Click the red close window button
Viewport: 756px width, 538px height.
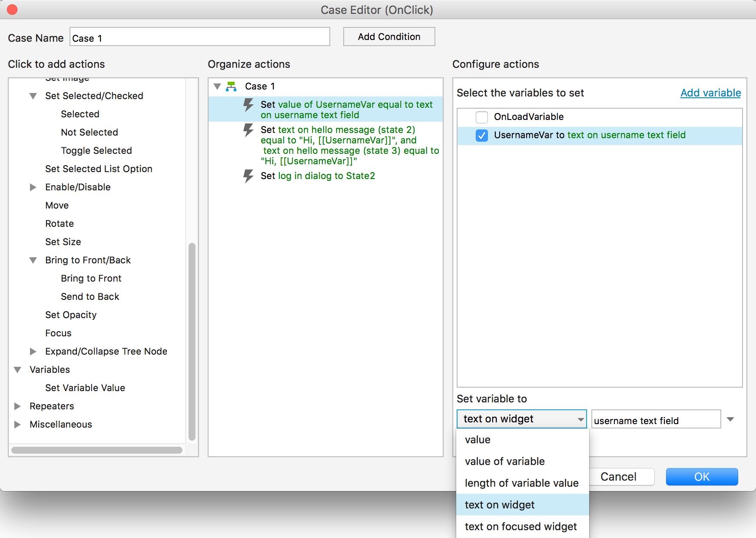click(x=12, y=10)
